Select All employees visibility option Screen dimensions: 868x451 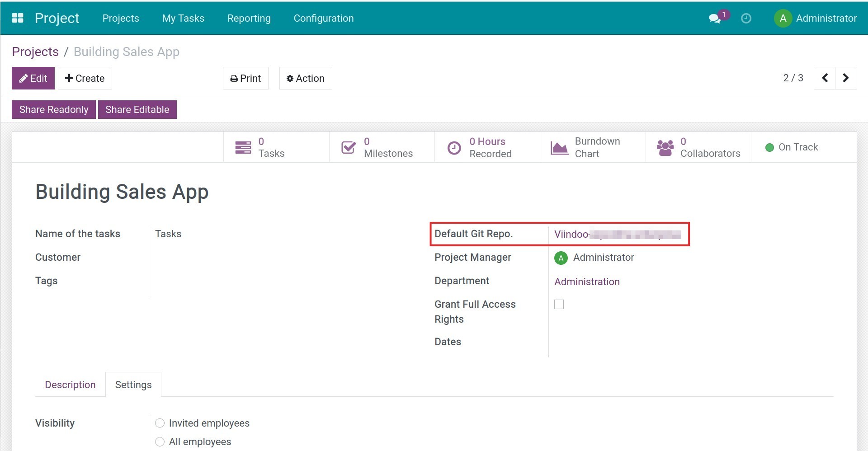pos(160,442)
